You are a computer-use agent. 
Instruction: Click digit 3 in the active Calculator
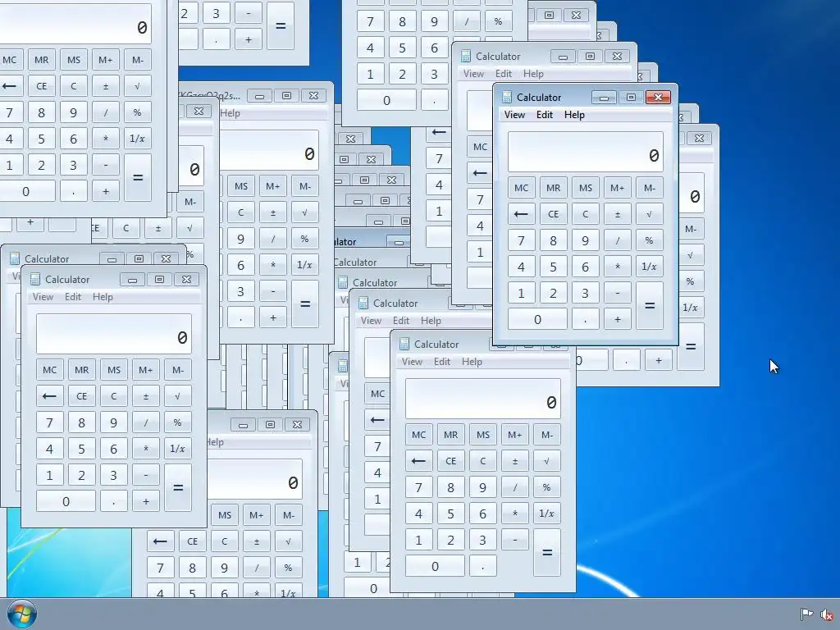coord(586,293)
